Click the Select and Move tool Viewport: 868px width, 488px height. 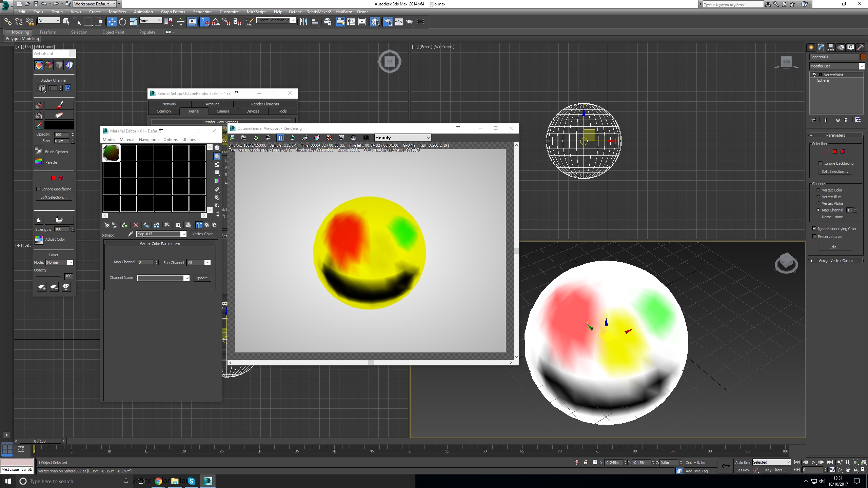tap(112, 22)
